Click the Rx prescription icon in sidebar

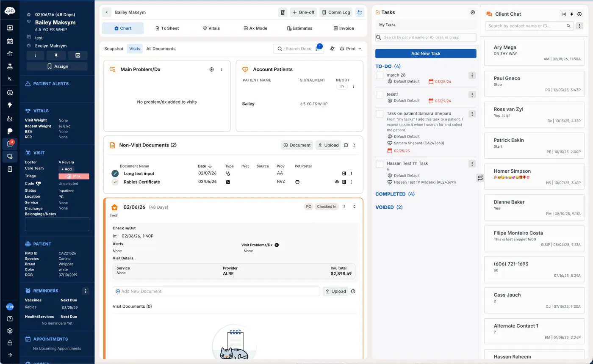point(10,79)
